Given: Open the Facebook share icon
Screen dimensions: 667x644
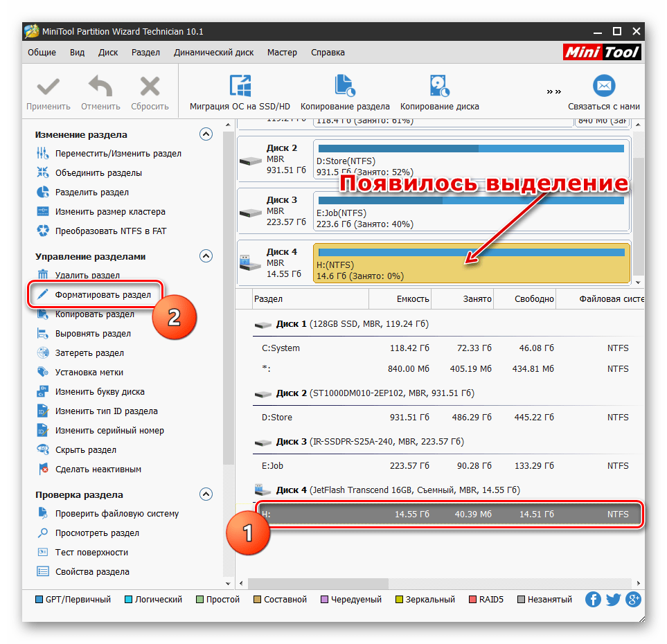Looking at the screenshot, I should (593, 600).
